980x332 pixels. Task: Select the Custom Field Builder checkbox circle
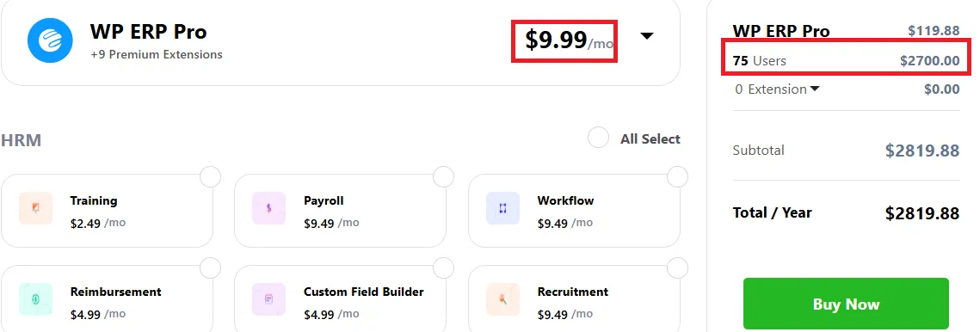444,268
